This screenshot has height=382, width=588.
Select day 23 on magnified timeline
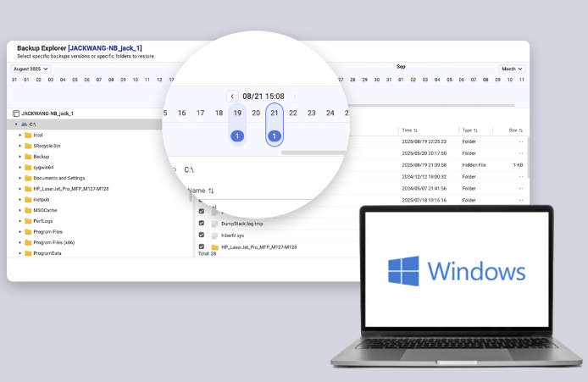[x=312, y=113]
